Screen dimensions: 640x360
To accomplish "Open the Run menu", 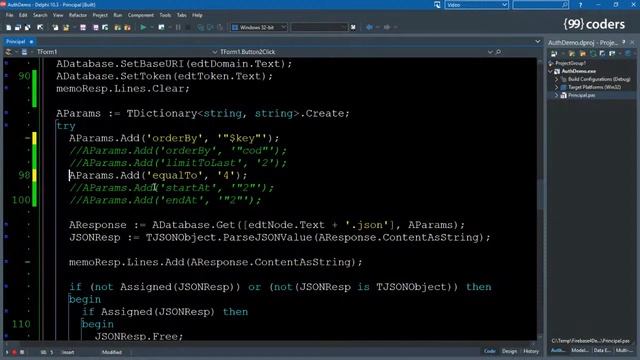I will coord(118,15).
